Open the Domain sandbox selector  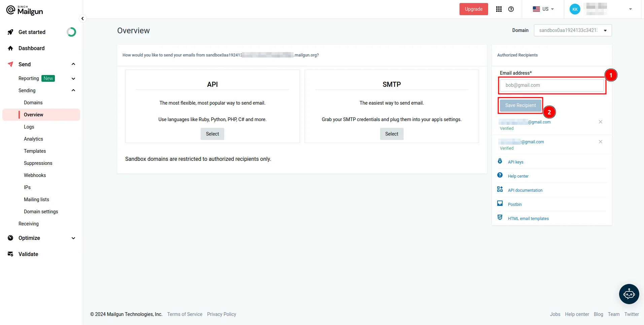pyautogui.click(x=573, y=30)
